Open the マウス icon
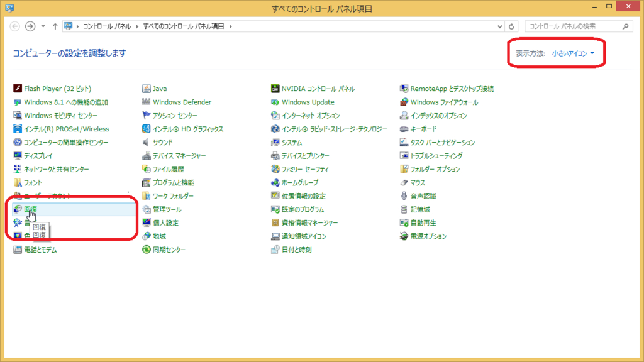 click(404, 183)
